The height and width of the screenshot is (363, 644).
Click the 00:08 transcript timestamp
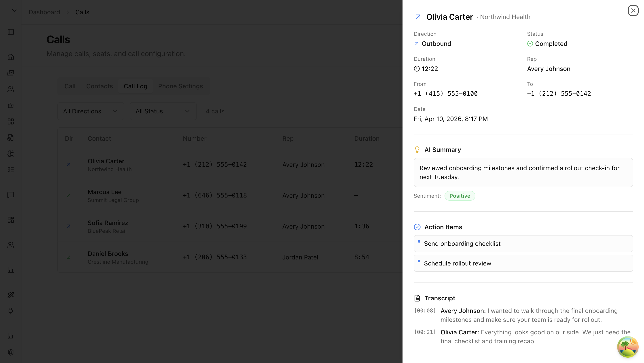(425, 310)
